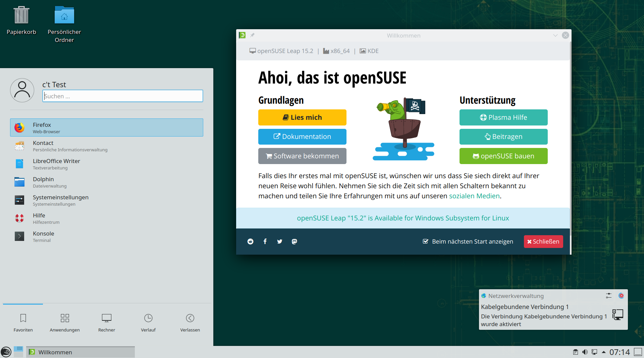Expand the hidden system tray icons arrow

coord(604,352)
